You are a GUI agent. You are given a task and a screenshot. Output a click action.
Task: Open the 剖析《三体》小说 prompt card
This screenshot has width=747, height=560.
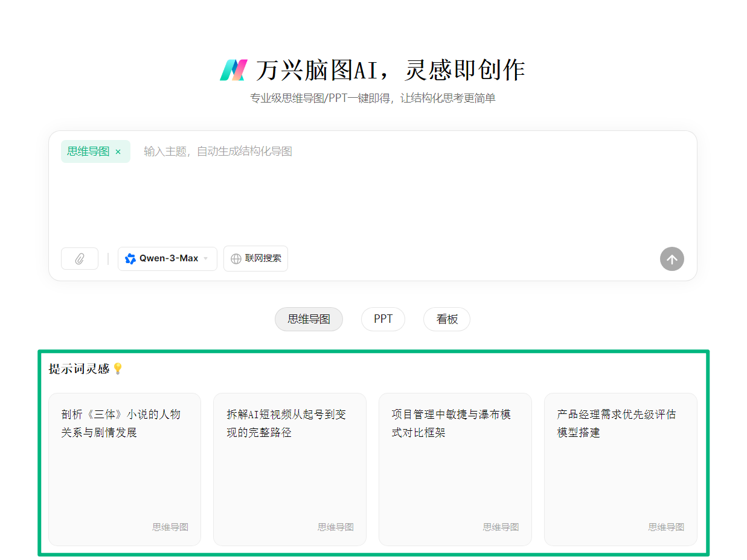124,469
